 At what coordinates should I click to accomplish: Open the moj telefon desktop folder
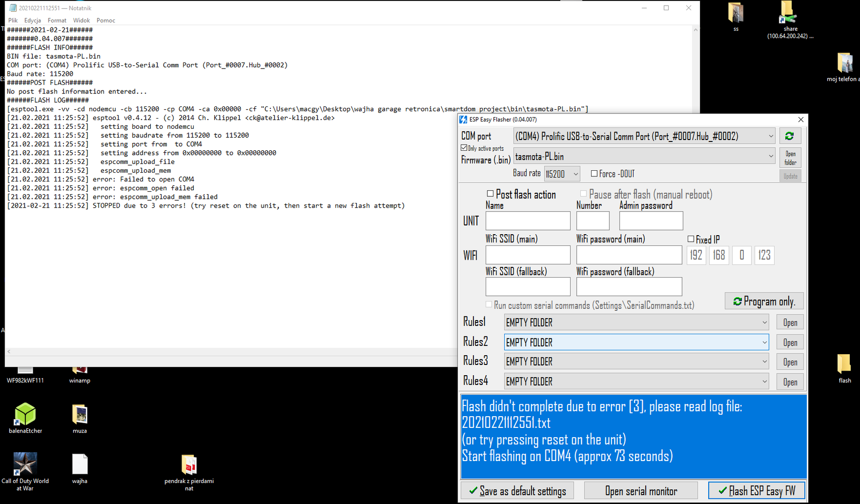click(844, 67)
